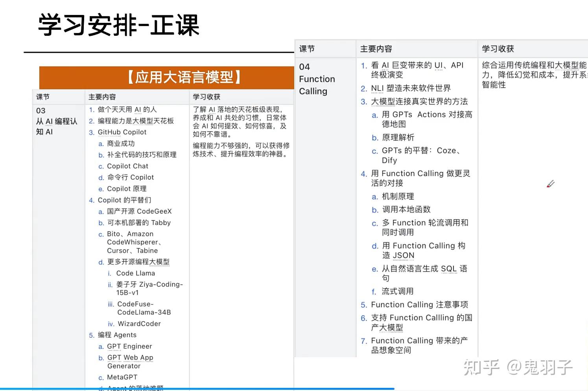588x391 pixels.
Task: Select the Code Llama sub-item
Action: (135, 273)
